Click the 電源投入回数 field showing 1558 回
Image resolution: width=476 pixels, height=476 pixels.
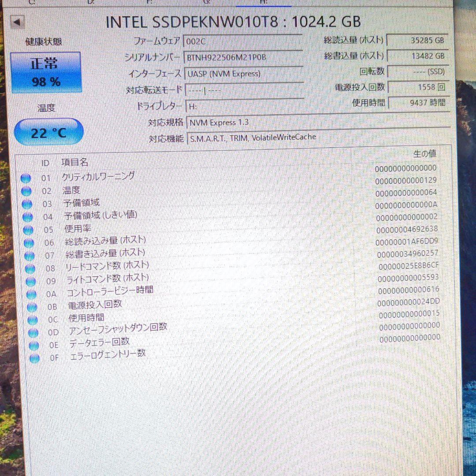tap(419, 87)
